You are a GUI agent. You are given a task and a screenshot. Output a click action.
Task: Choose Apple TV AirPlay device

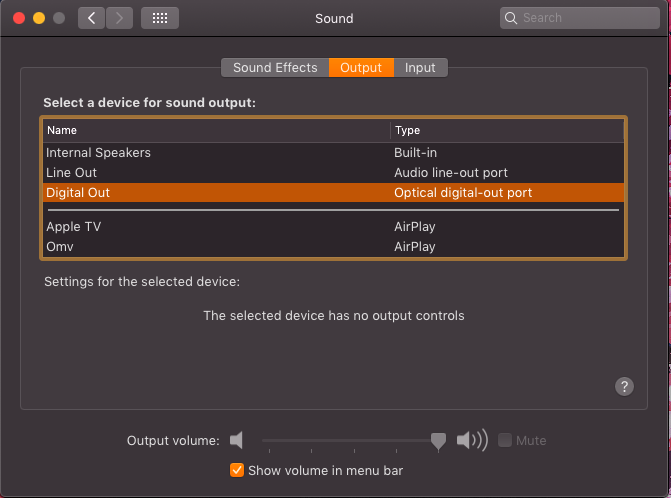[74, 227]
